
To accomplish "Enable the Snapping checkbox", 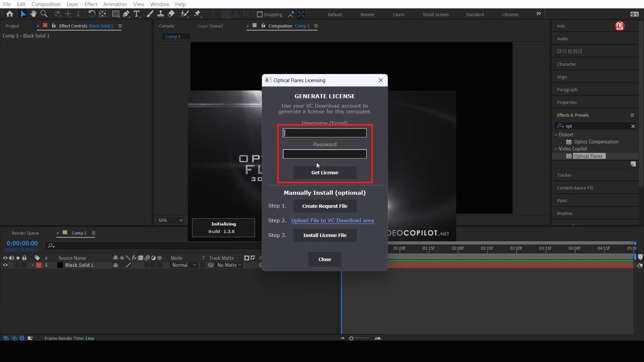I will pos(260,14).
